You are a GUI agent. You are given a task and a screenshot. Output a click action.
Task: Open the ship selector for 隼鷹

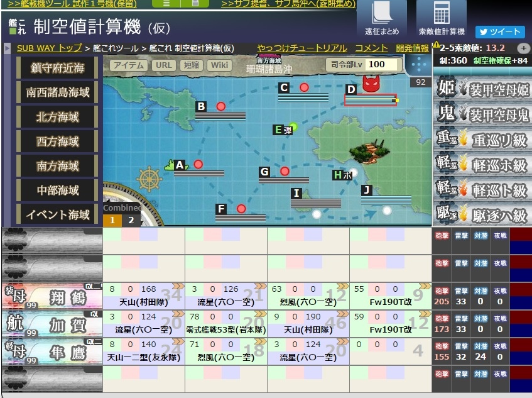52,351
